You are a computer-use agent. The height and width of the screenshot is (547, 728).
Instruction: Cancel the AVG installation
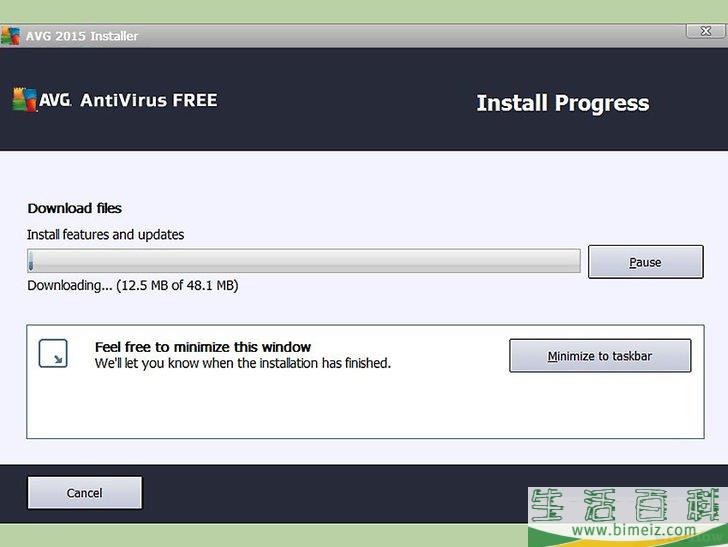[84, 493]
